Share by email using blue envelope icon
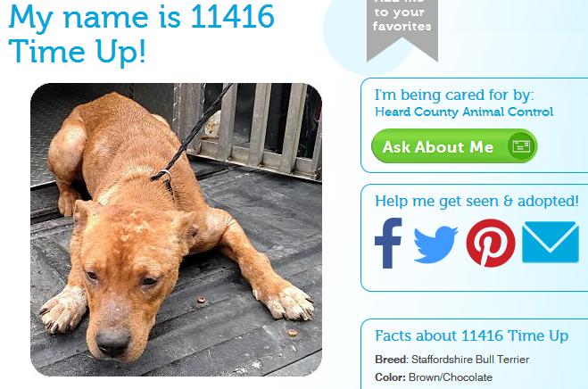Viewport: 588px width, 389px height. pos(551,242)
